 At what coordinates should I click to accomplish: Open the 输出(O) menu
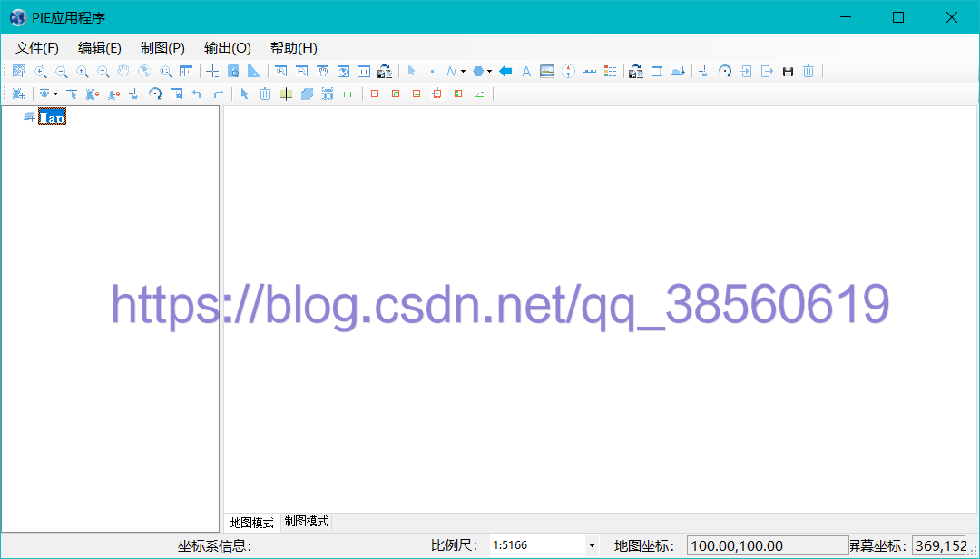point(228,47)
